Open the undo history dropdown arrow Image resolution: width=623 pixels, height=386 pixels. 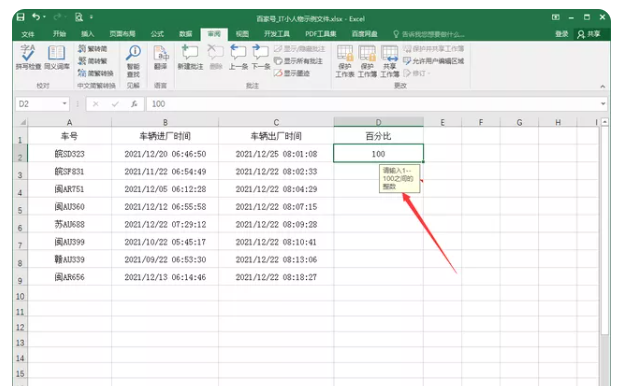click(x=44, y=17)
